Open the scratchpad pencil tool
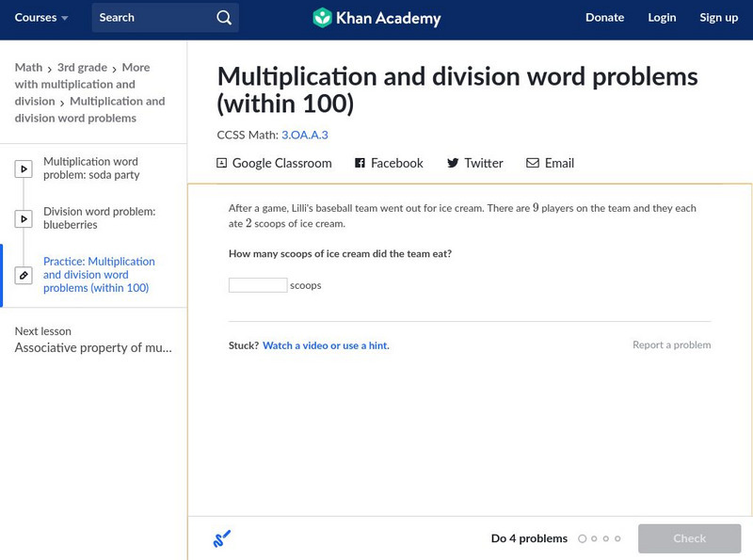The height and width of the screenshot is (560, 753). click(222, 539)
